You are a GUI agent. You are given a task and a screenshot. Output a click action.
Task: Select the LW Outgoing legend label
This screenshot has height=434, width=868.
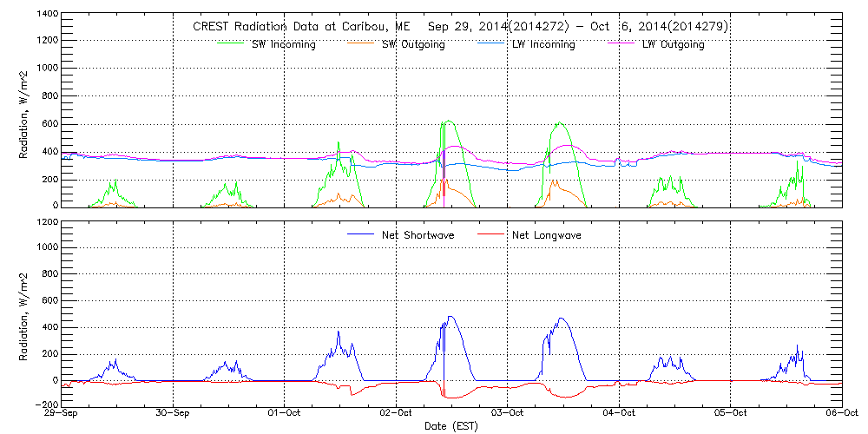[673, 44]
